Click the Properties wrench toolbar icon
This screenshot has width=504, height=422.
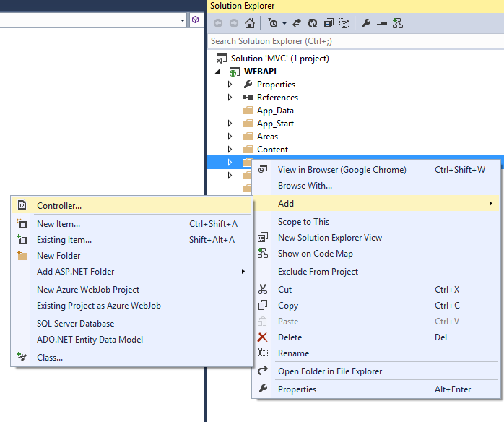(x=366, y=23)
